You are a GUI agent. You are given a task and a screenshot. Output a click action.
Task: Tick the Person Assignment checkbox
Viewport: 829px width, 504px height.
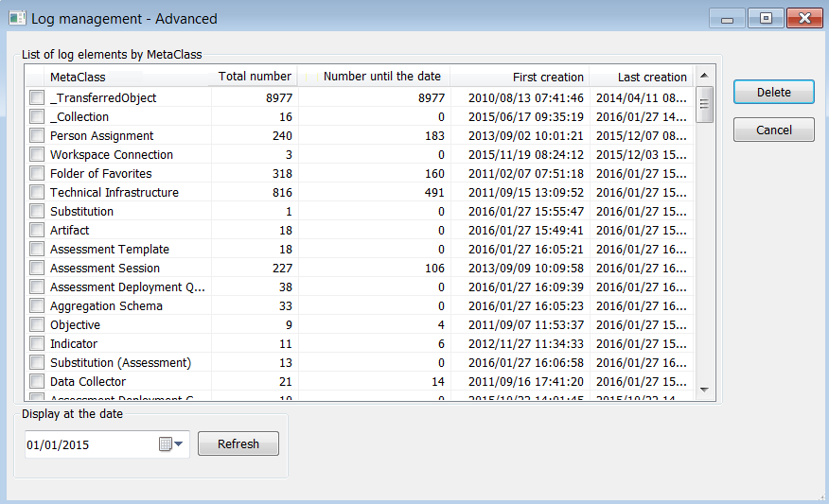click(37, 135)
